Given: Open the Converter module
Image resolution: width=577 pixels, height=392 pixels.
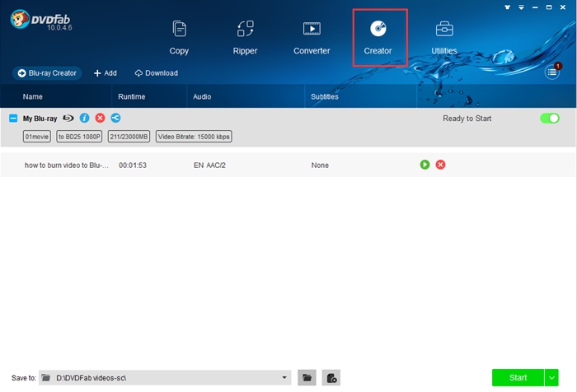Looking at the screenshot, I should 312,38.
